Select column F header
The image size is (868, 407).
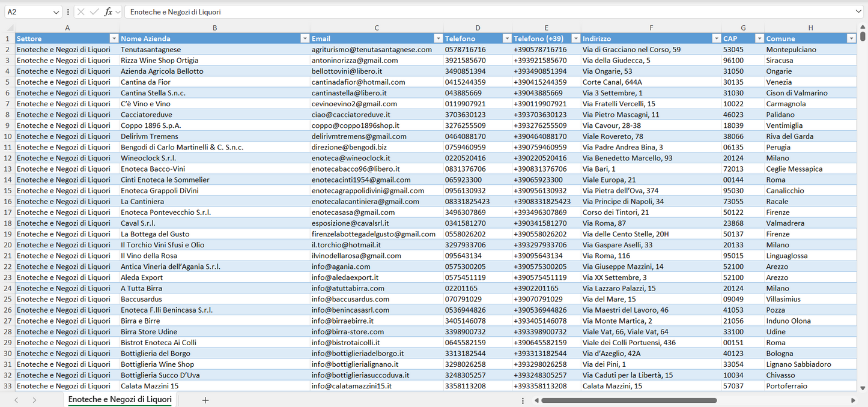[x=651, y=28]
